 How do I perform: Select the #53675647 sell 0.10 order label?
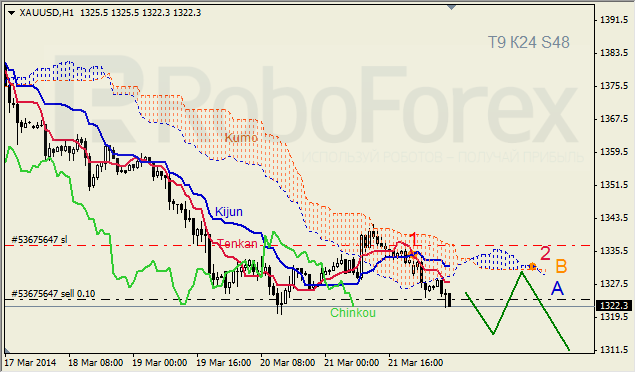(x=53, y=294)
